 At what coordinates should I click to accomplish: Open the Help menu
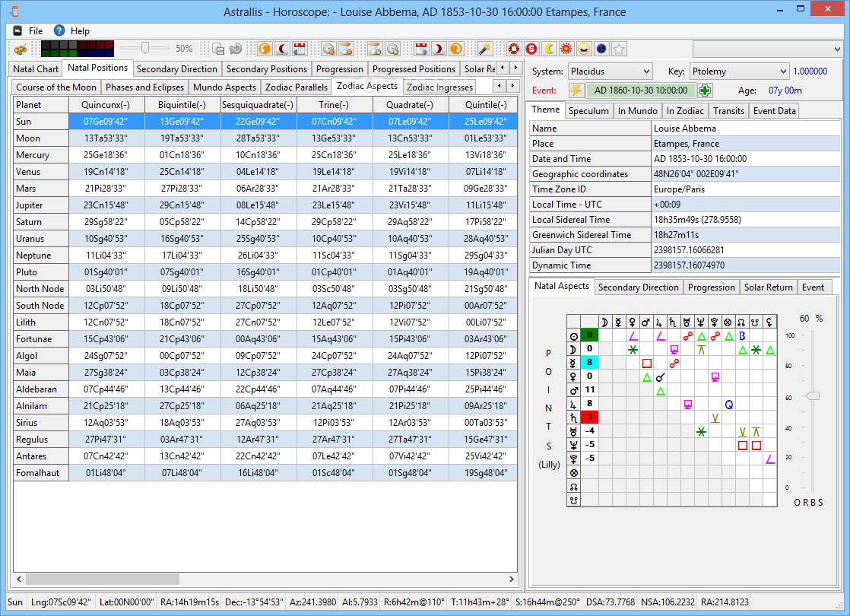click(x=80, y=31)
